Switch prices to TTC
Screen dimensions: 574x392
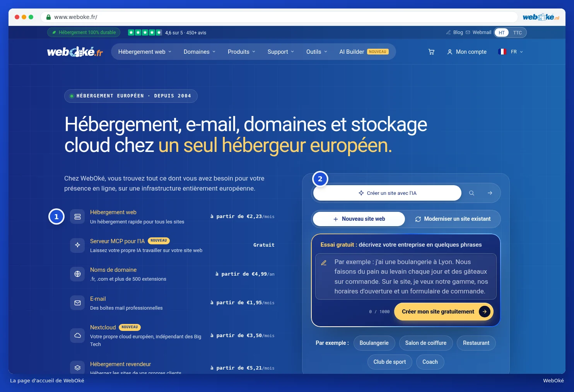pyautogui.click(x=518, y=32)
